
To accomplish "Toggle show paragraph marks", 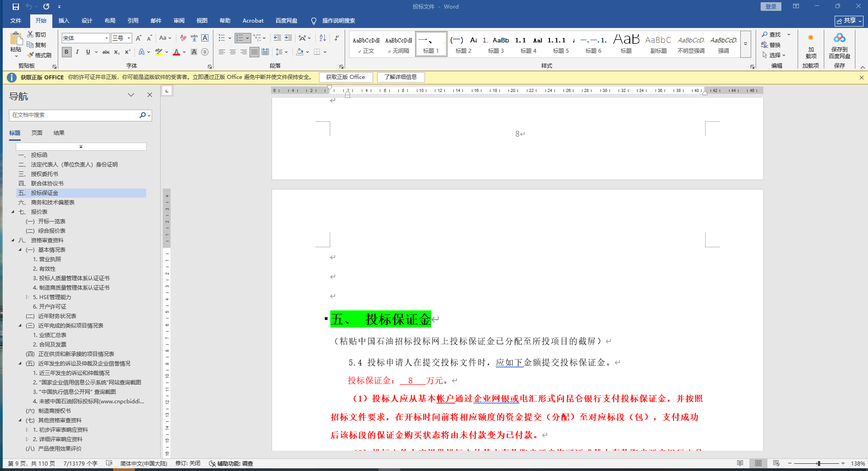I will pos(337,38).
